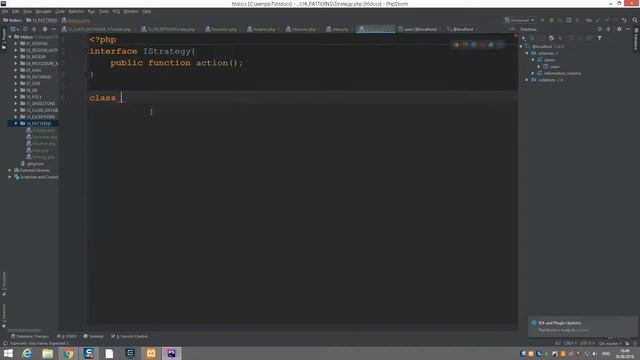Select .gitignore file in Project tree
The image size is (640, 360).
[x=32, y=164]
